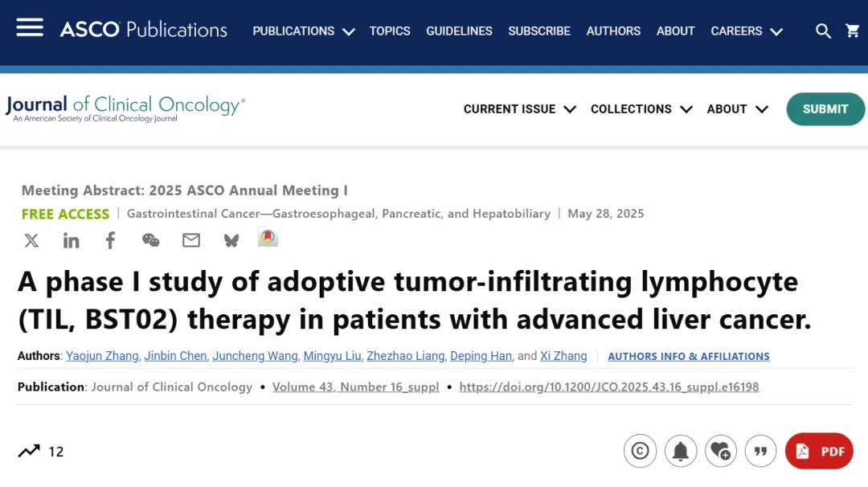Share article on Facebook

(110, 240)
